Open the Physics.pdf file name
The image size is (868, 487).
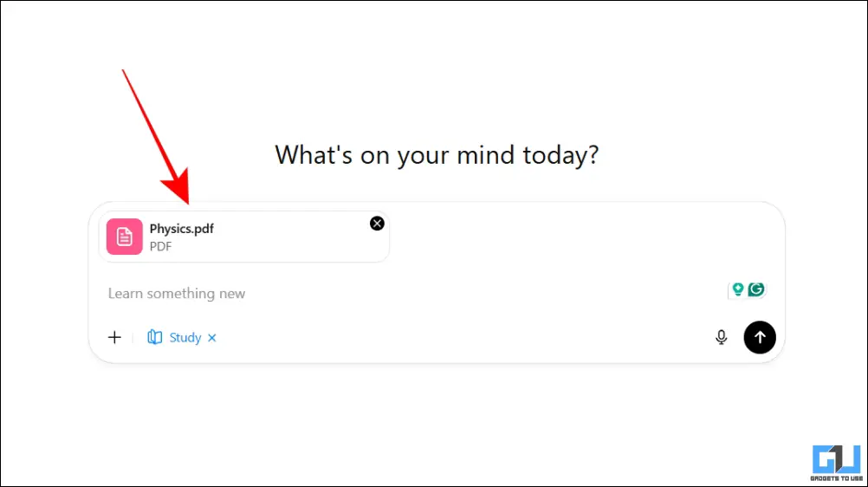click(x=181, y=229)
